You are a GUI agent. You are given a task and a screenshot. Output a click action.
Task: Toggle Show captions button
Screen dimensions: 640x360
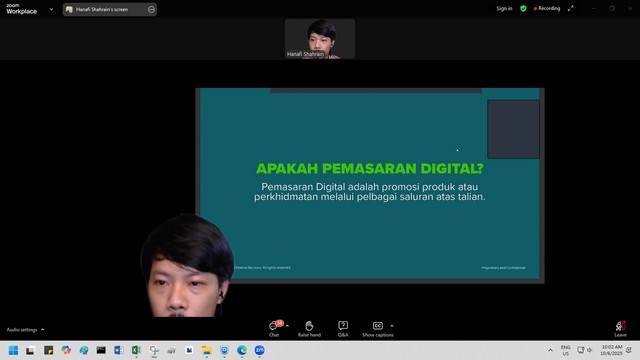378,329
